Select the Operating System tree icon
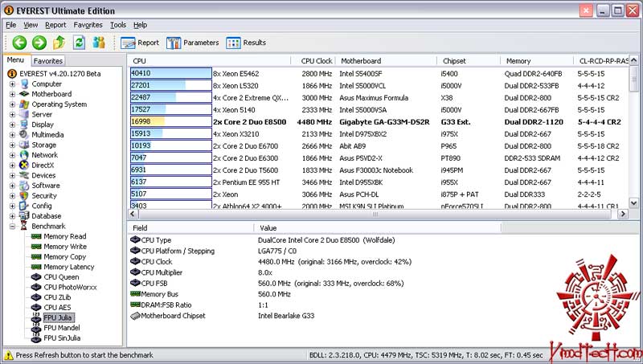The height and width of the screenshot is (364, 643). click(x=24, y=104)
